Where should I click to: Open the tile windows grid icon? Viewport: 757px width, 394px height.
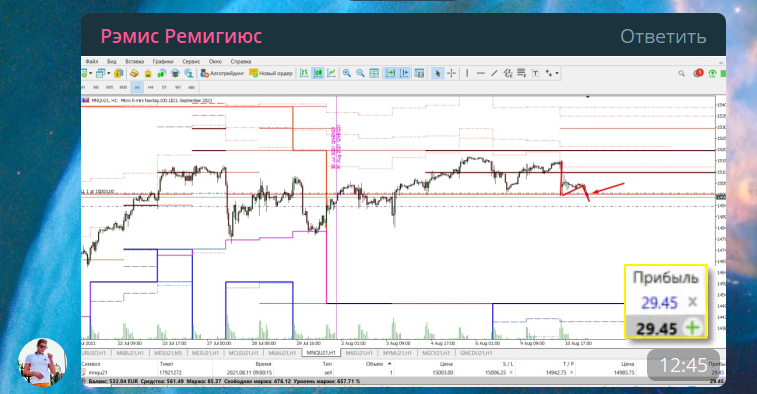[x=374, y=73]
